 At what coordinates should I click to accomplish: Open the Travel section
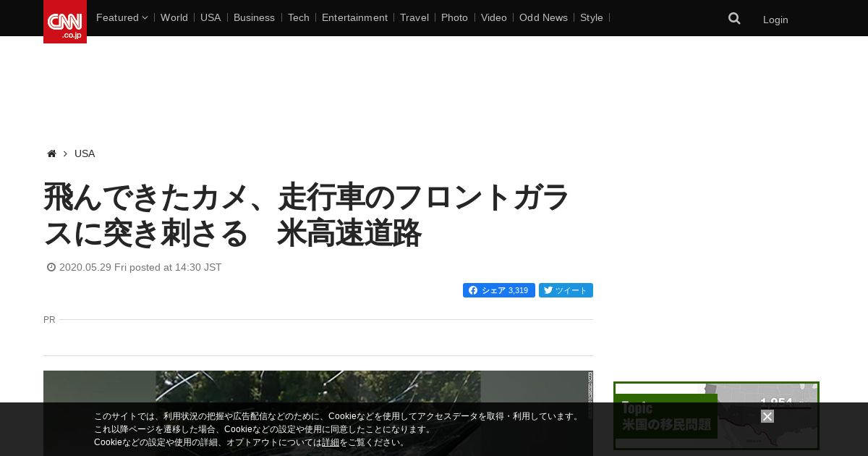pyautogui.click(x=414, y=17)
